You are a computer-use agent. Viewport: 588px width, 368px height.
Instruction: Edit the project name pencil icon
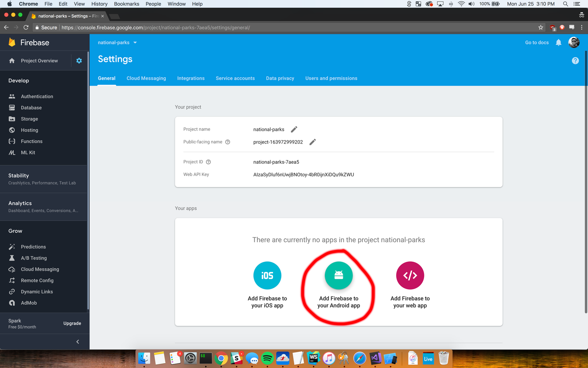[x=294, y=129]
